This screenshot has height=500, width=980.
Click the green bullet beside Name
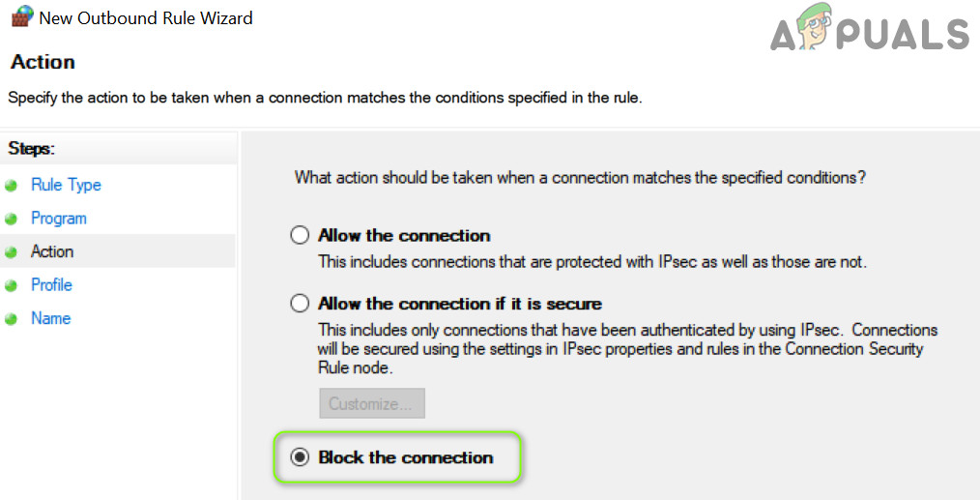pyautogui.click(x=12, y=319)
